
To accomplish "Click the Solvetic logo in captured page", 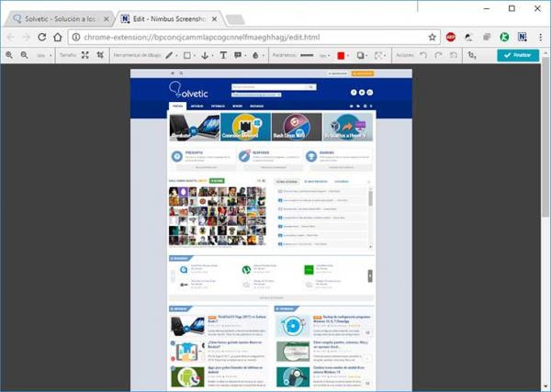I will point(188,90).
